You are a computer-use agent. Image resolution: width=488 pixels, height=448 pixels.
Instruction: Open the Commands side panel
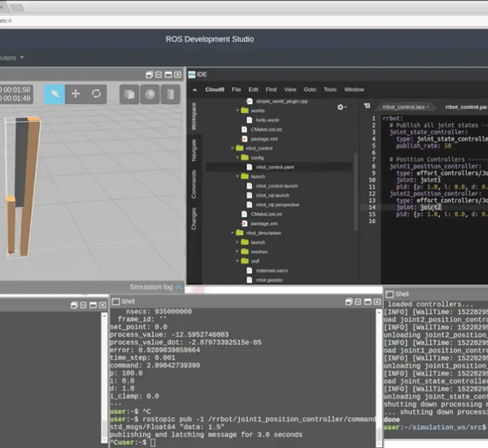[194, 185]
